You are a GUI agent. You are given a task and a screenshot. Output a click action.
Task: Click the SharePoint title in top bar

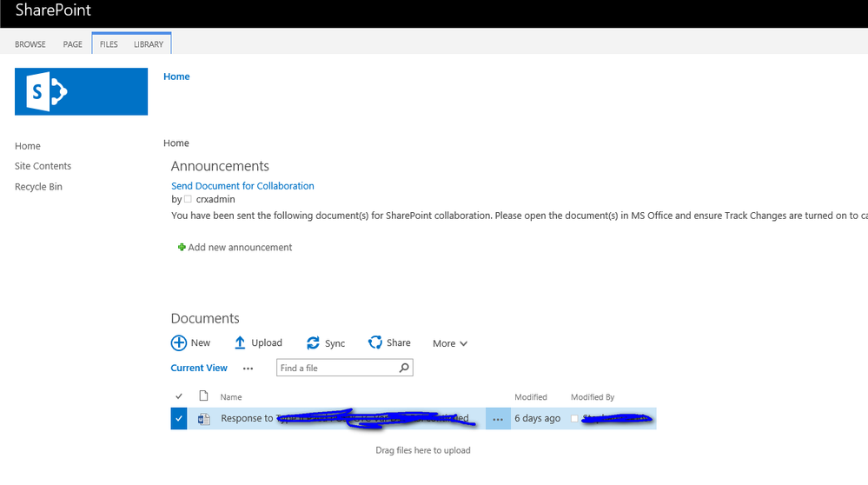(53, 10)
